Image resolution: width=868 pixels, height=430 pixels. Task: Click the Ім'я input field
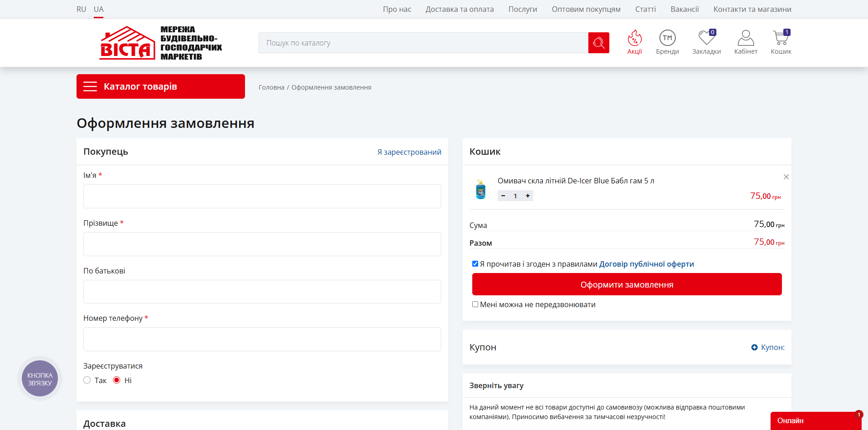point(262,196)
